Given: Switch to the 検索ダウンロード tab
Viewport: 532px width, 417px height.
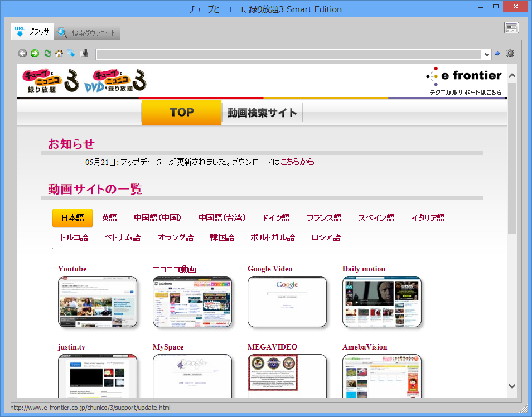Looking at the screenshot, I should 87,33.
